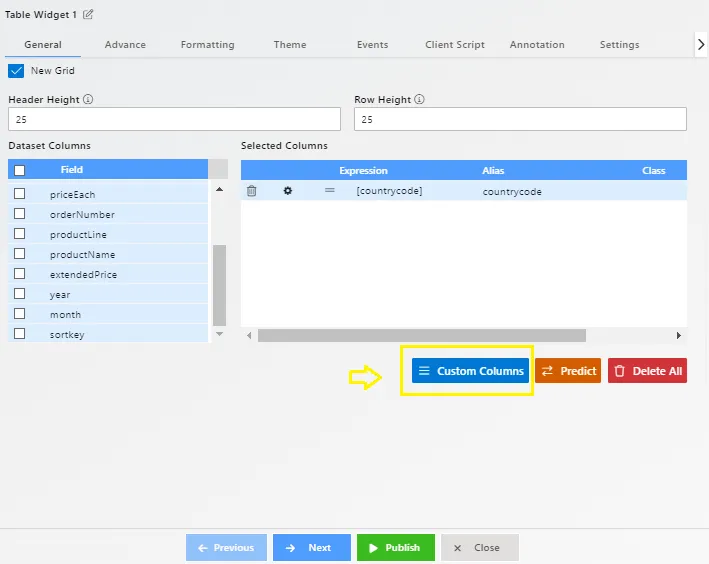The image size is (709, 564).
Task: Click Selected Columns scroll right arrow
Action: [x=678, y=336]
